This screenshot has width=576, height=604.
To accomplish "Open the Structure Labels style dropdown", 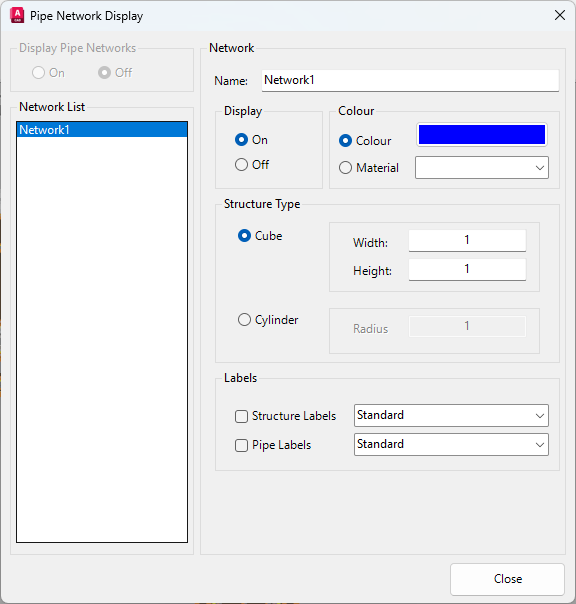I will click(451, 415).
